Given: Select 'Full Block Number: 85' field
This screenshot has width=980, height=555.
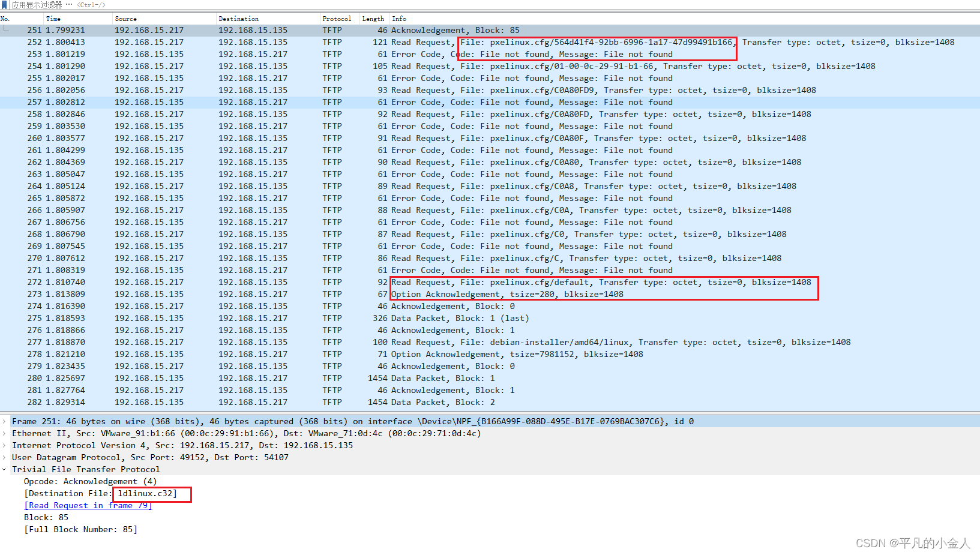Looking at the screenshot, I should click(80, 529).
